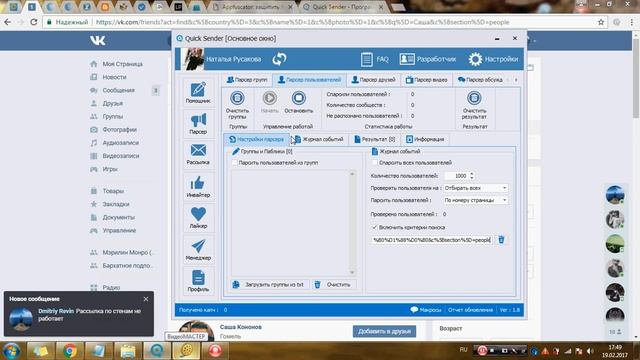Switch to Парсер обсужд tab
Image resolution: width=640 pixels, height=360 pixels.
coord(480,80)
